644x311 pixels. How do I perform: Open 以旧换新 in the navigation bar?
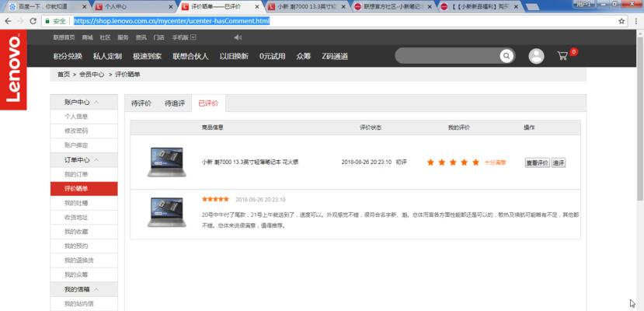pos(234,56)
